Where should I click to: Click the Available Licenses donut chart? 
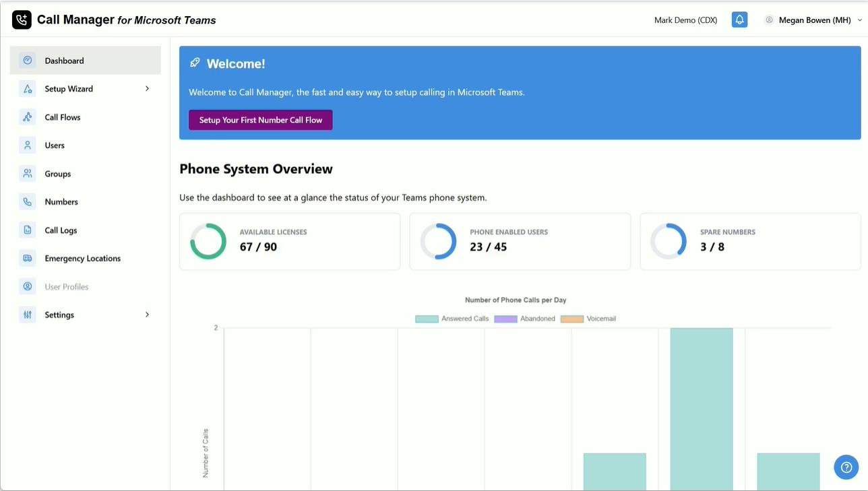(208, 241)
